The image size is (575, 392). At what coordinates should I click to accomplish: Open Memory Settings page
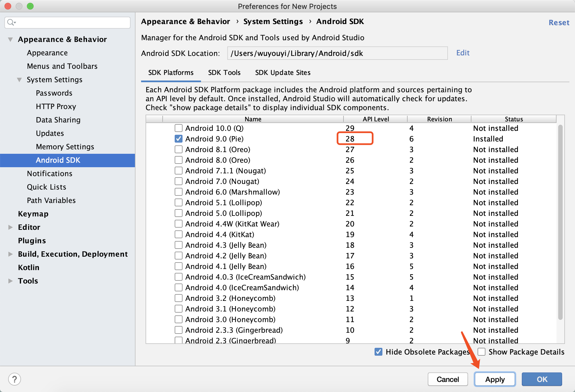65,147
